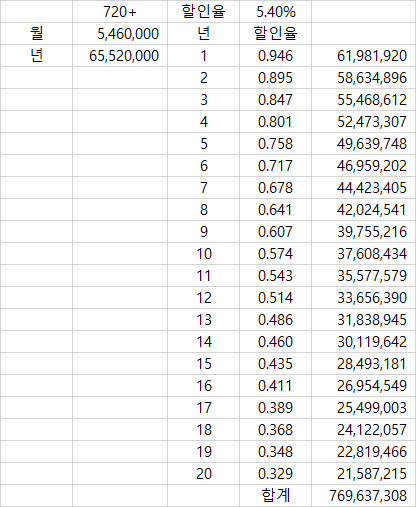Click year number 20 cell
This screenshot has height=507, width=416.
[203, 474]
